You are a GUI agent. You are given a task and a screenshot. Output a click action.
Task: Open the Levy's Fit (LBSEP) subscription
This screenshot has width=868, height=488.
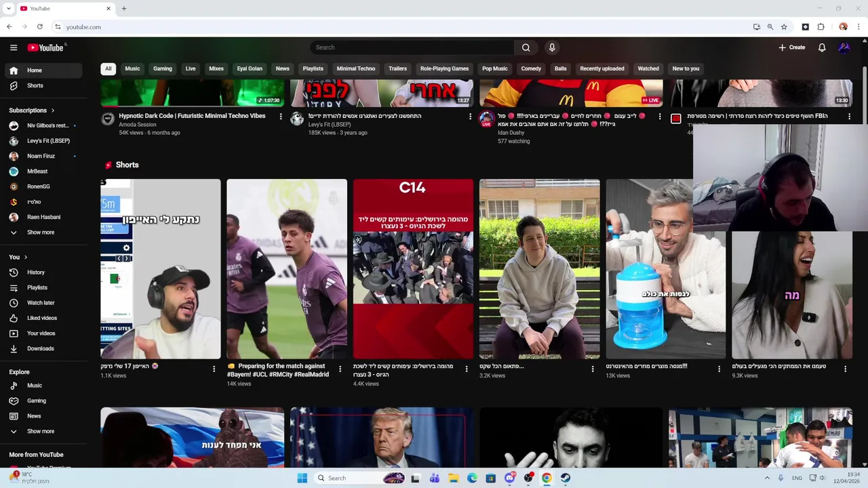(43, 141)
